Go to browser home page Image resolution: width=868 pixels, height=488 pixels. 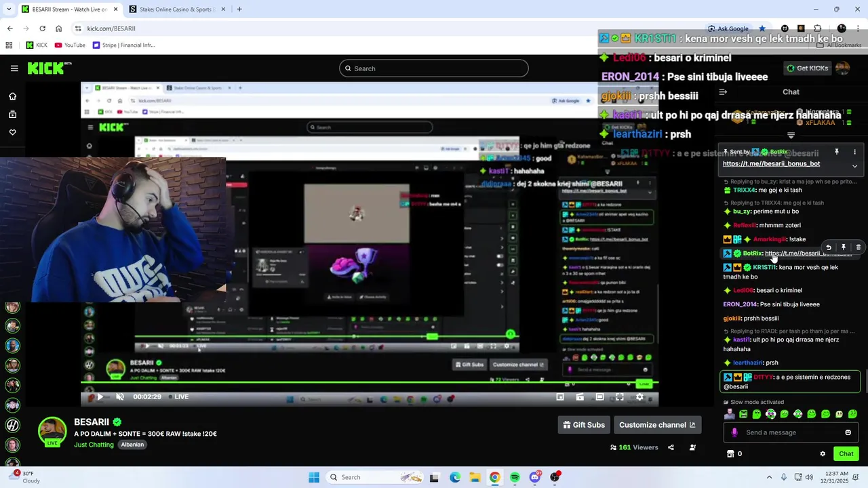pyautogui.click(x=58, y=28)
